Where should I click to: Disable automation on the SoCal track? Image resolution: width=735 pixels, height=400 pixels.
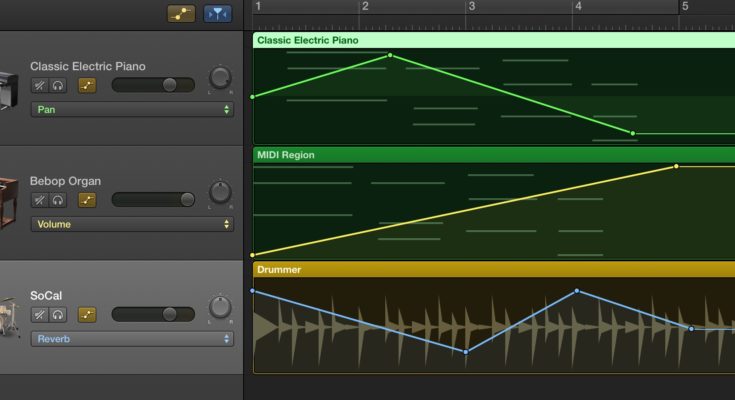click(87, 314)
